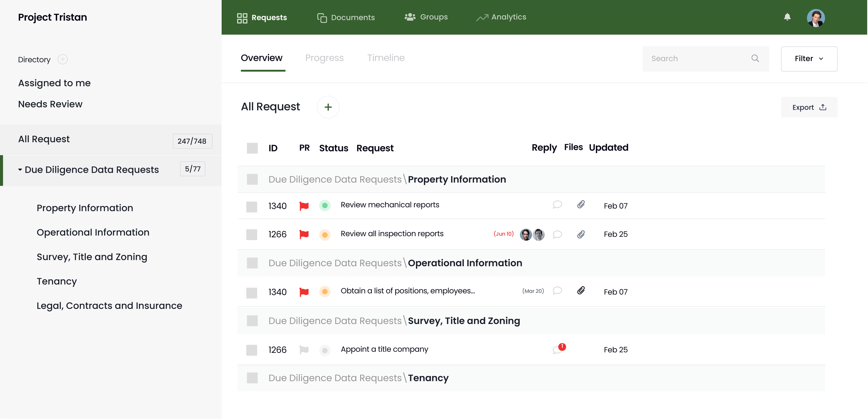Viewport: 868px width, 419px height.
Task: Click the search magnifier icon
Action: (756, 58)
